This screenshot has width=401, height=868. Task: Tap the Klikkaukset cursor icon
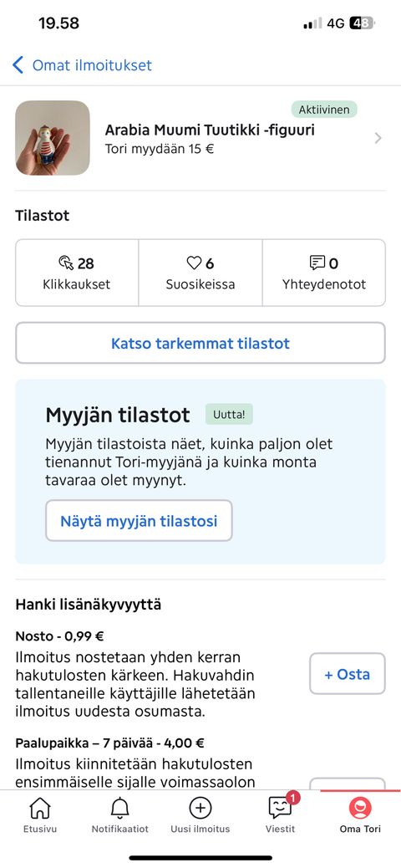[x=66, y=263]
